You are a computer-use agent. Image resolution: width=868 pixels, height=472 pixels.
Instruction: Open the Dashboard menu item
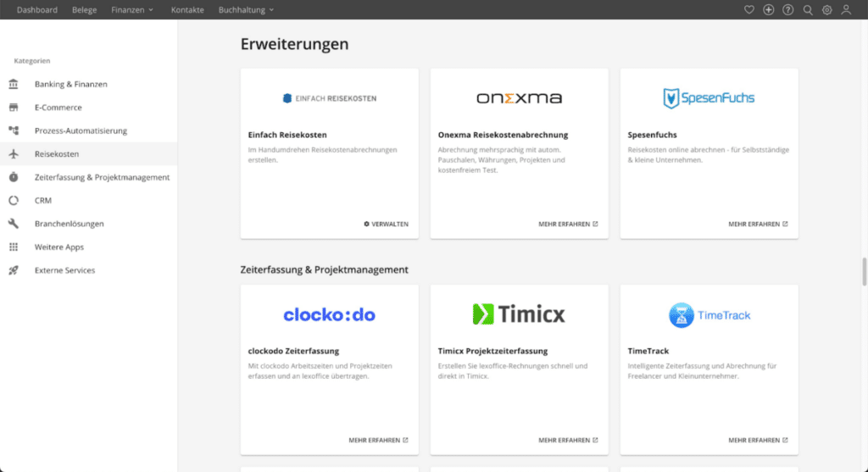pos(37,9)
